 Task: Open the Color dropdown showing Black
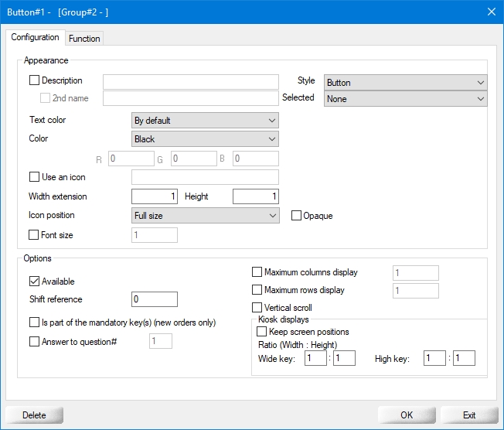coord(205,139)
